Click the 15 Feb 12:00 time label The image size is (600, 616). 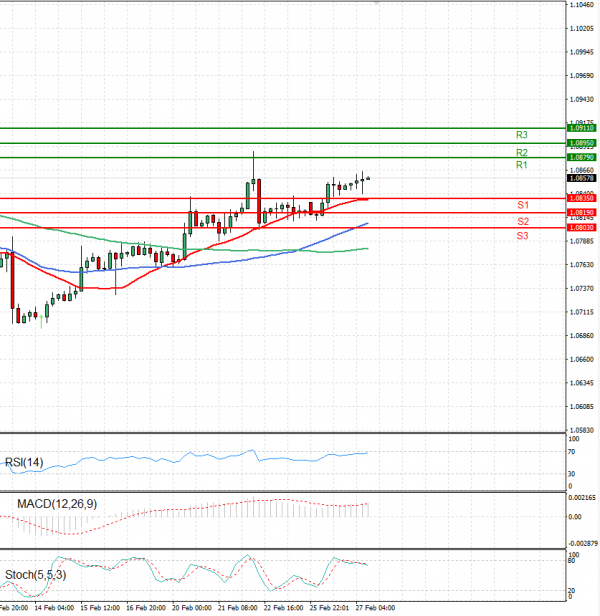(x=100, y=608)
